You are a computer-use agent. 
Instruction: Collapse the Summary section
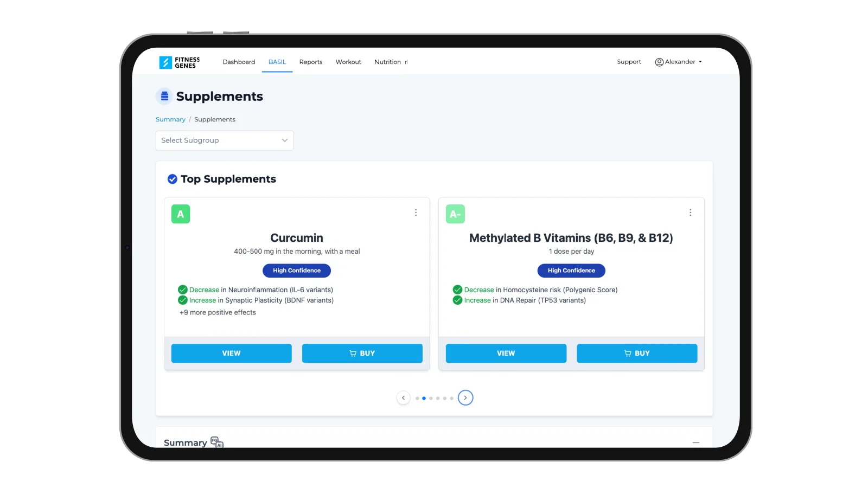695,443
